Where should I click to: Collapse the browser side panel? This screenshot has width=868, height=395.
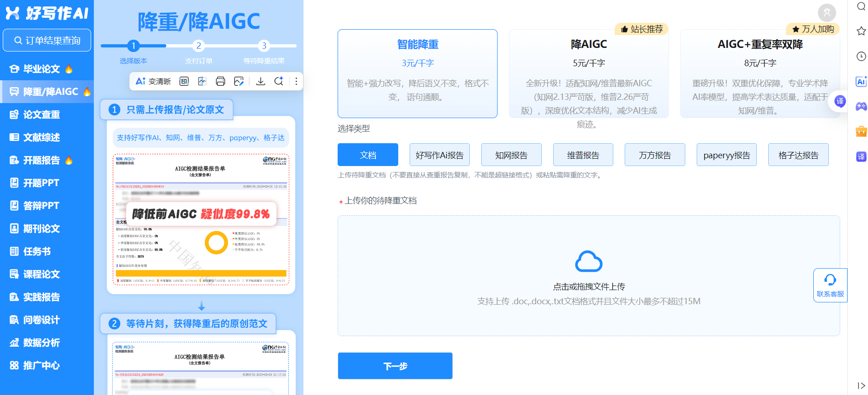pyautogui.click(x=861, y=385)
